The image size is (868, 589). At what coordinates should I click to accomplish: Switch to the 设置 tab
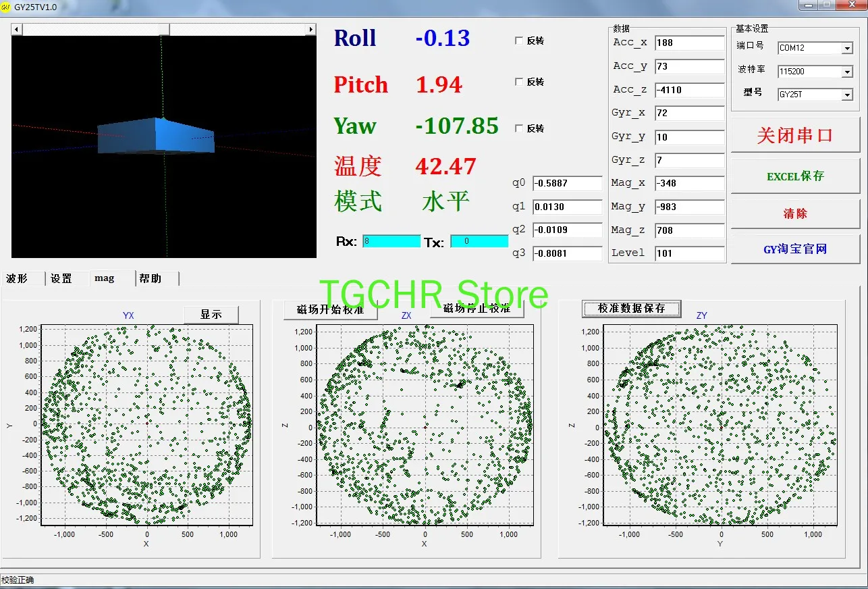pos(67,278)
